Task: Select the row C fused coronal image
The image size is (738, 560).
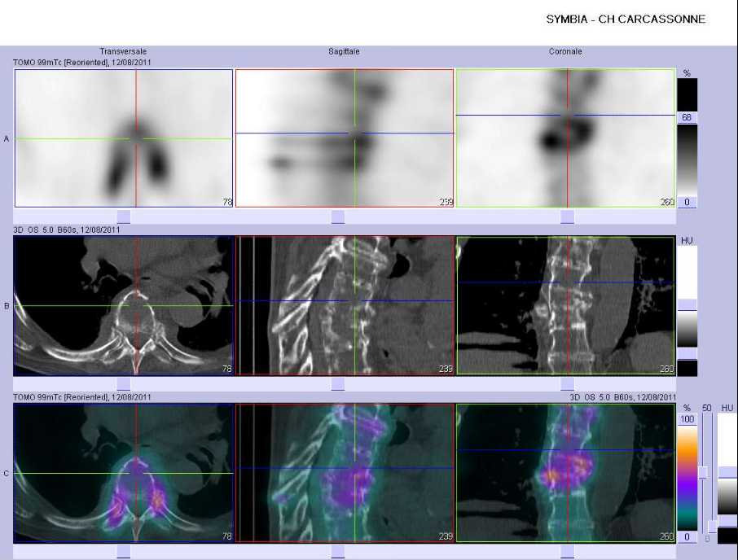Action: (x=566, y=473)
